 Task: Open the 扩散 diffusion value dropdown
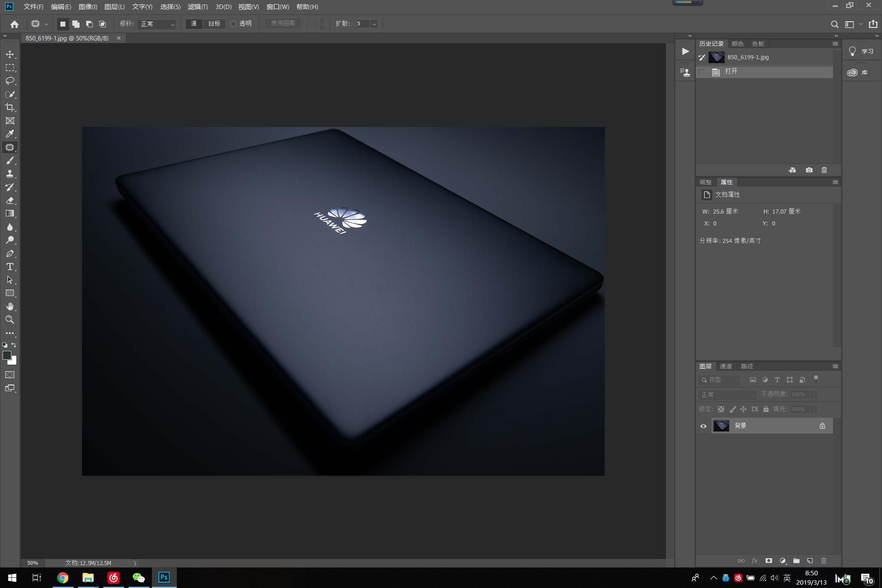373,24
